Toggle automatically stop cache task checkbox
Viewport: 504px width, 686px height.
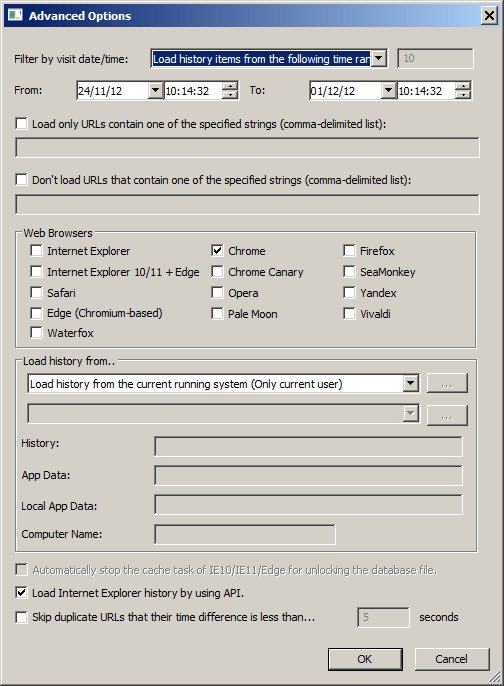click(x=21, y=569)
